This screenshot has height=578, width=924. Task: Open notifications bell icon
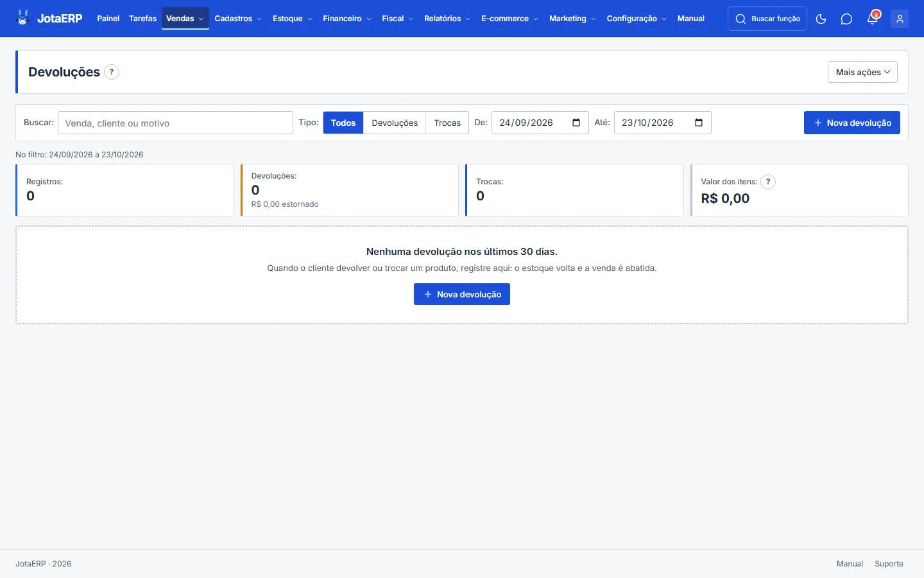click(872, 19)
